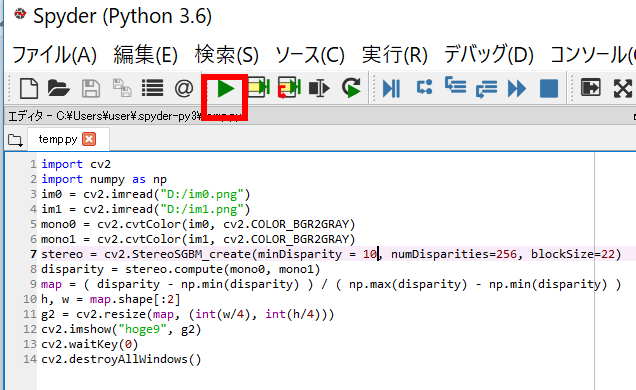636x390 pixels.
Task: Select the temp.py editor tab
Action: [x=58, y=139]
